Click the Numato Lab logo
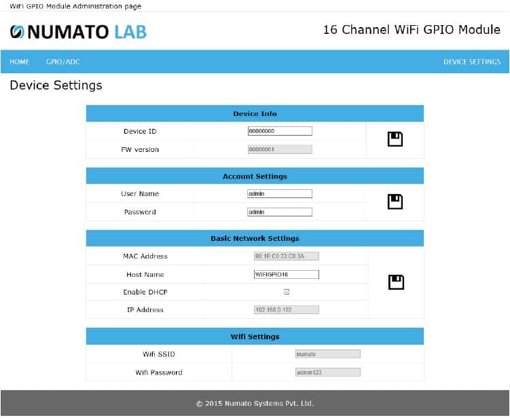The width and height of the screenshot is (510, 420). coord(78,31)
